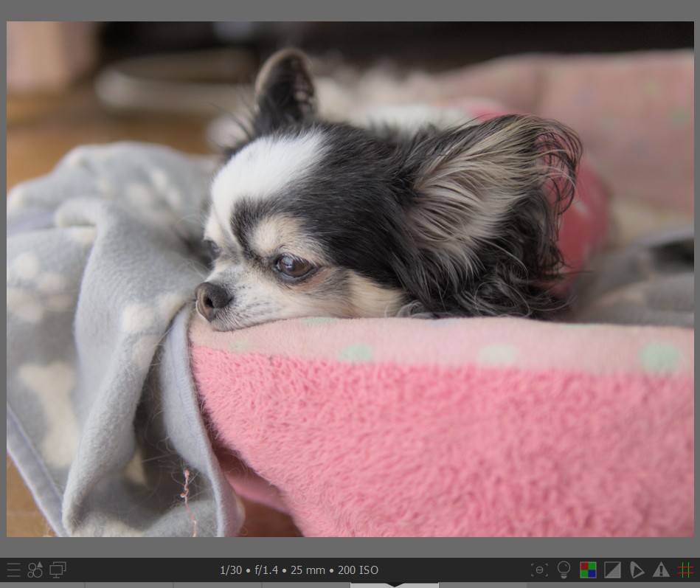Screen dimensions: 700x588
Task: Open the quick presets hamburger menu
Action: pos(13,570)
